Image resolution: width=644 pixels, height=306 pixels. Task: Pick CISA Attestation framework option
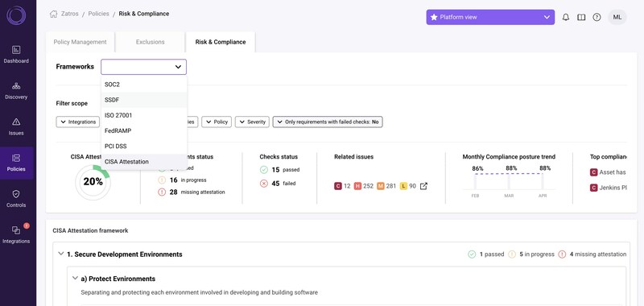[x=144, y=162]
